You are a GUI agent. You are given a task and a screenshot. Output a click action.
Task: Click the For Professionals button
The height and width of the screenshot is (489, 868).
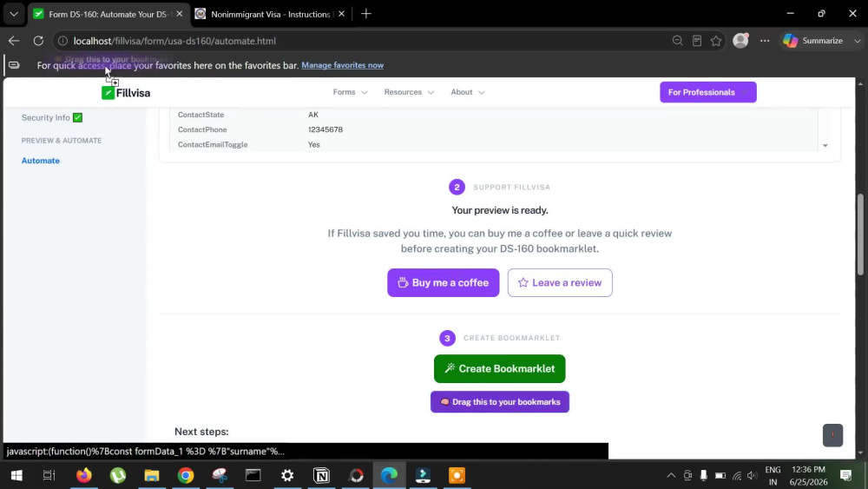(708, 92)
